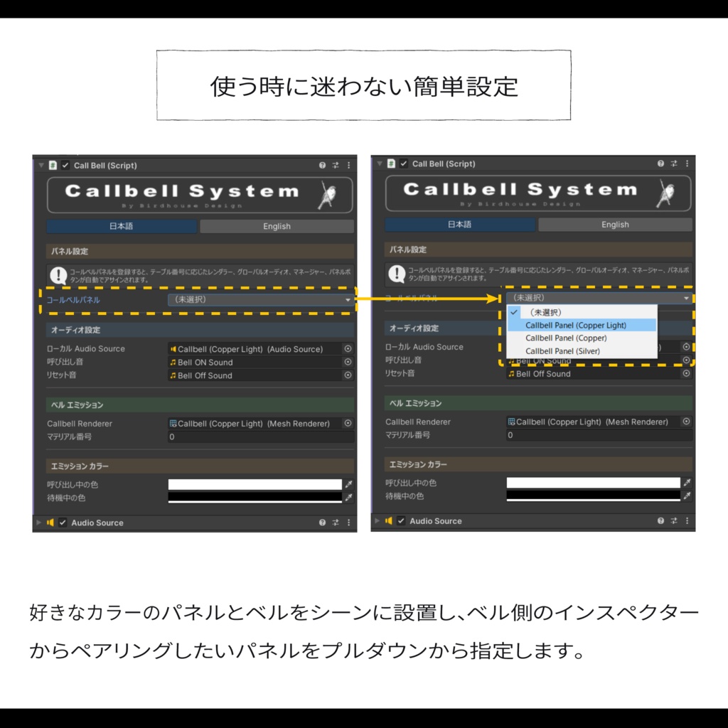Image resolution: width=728 pixels, height=728 pixels.
Task: Click the script icon of Call Bell in left panel
Action: pyautogui.click(x=53, y=165)
